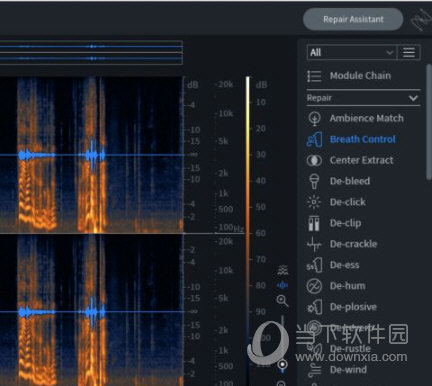The image size is (432, 386).
Task: Open the De-ess module
Action: click(x=333, y=265)
